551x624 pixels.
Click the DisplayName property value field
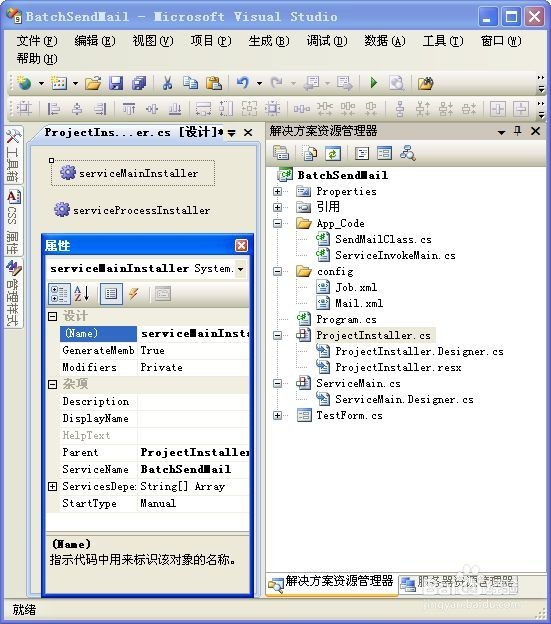pos(193,418)
